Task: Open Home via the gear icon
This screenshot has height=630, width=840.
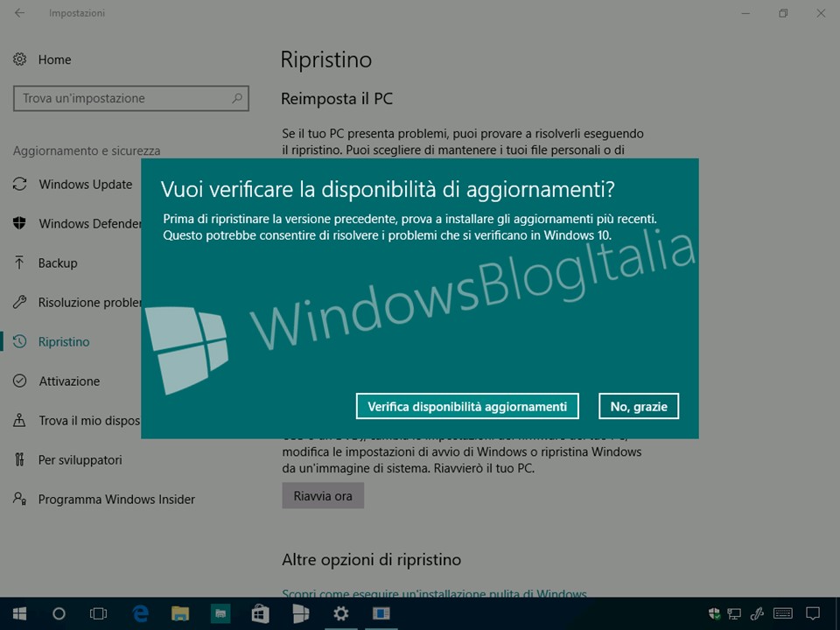Action: (x=20, y=59)
